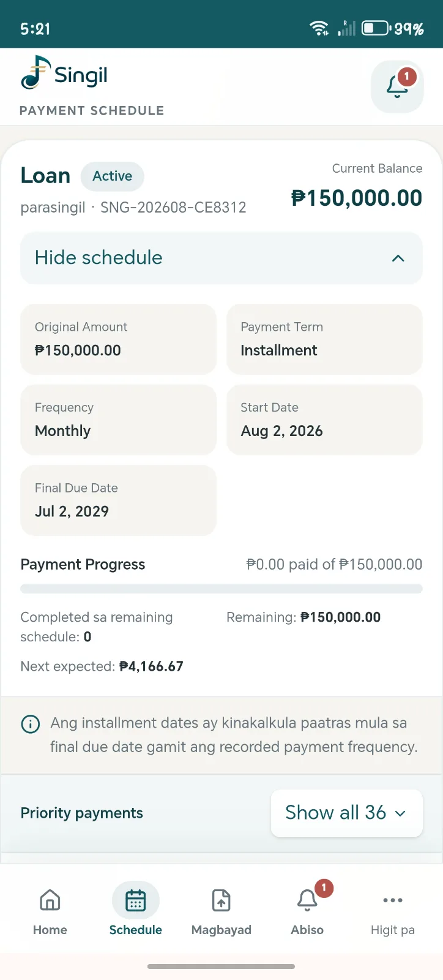The image size is (443, 980).
Task: Open Magbayad upload icon
Action: pyautogui.click(x=221, y=900)
